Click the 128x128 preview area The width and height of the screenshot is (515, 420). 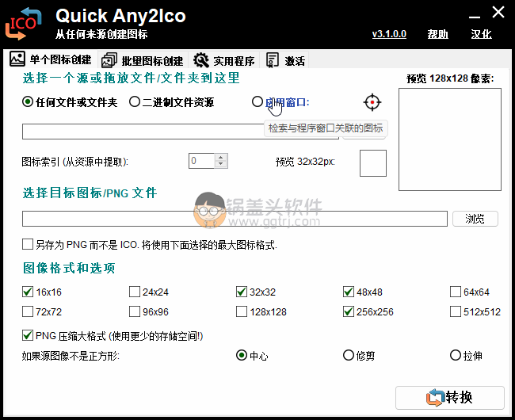[x=450, y=139]
